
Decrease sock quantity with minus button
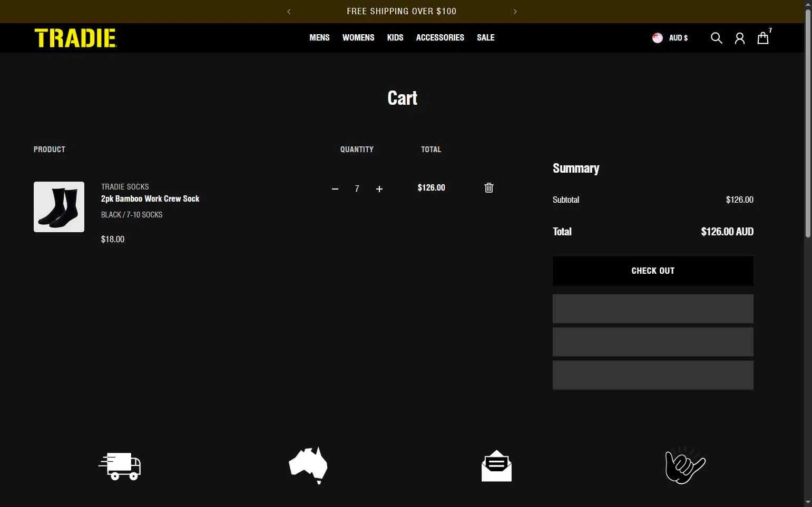click(335, 189)
